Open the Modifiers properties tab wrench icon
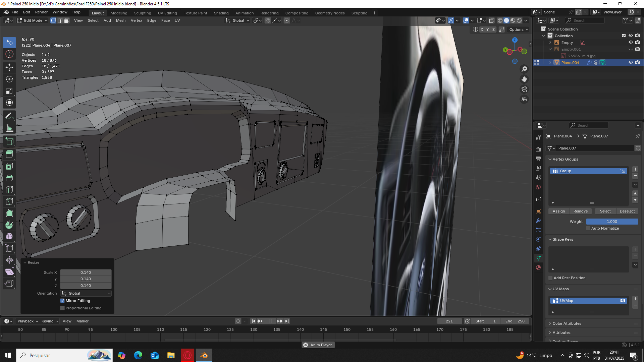Image resolution: width=644 pixels, height=362 pixels. [x=538, y=221]
